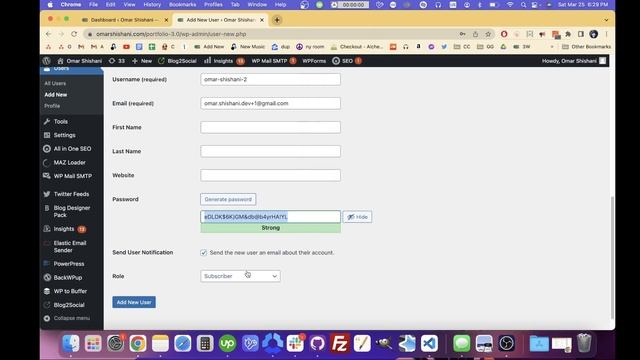Open the Chrome extensions puzzle icon
The image size is (640, 360).
(568, 34)
